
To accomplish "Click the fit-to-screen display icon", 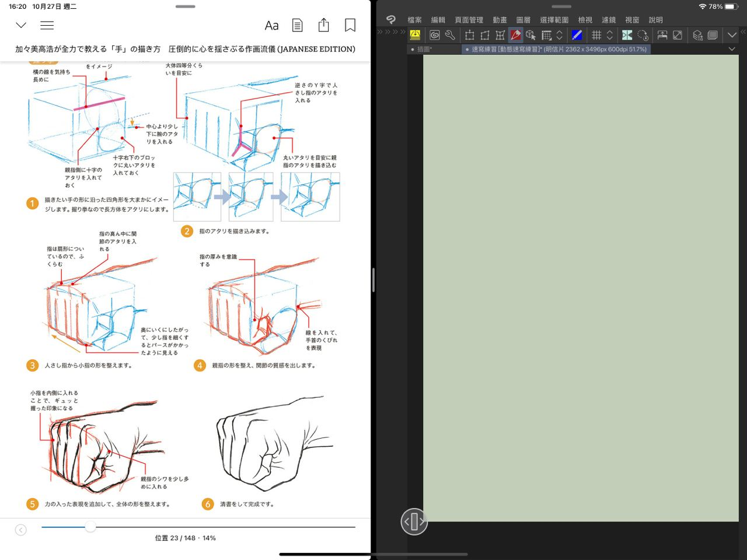I will (662, 35).
